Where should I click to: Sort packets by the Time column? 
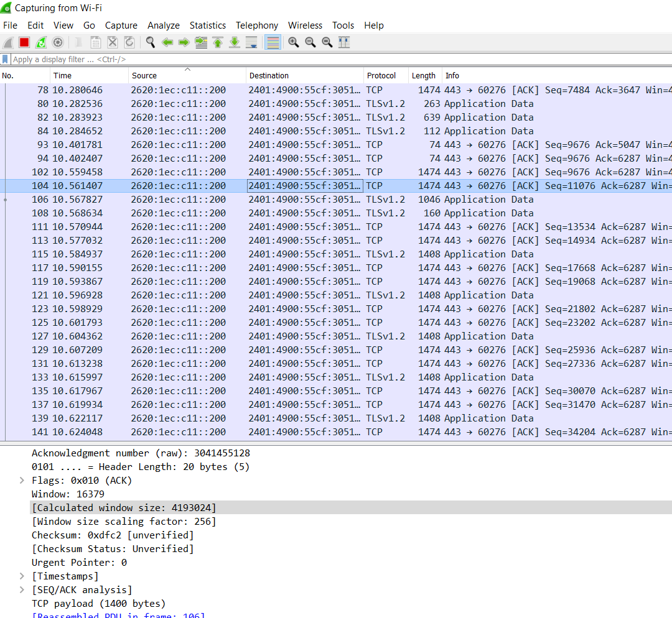pos(89,76)
